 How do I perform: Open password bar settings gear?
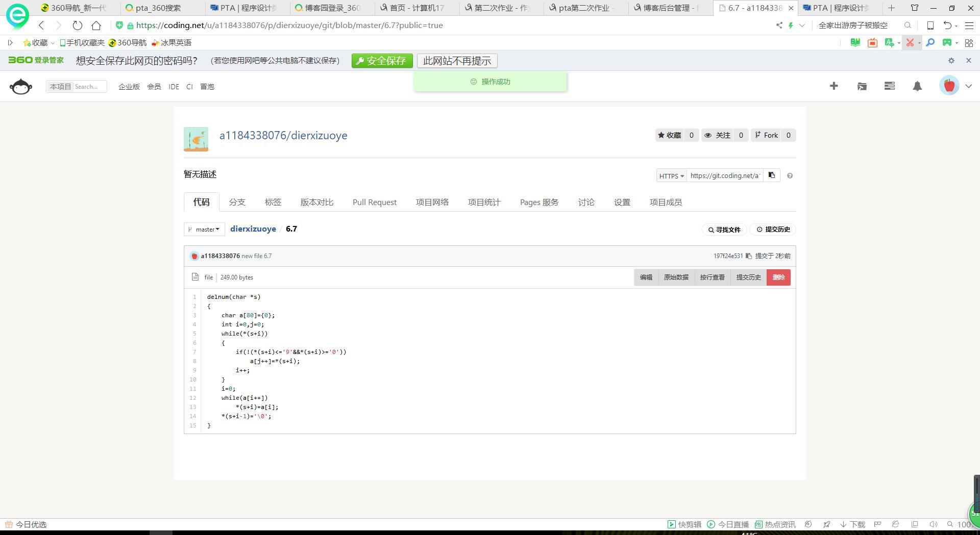(951, 61)
